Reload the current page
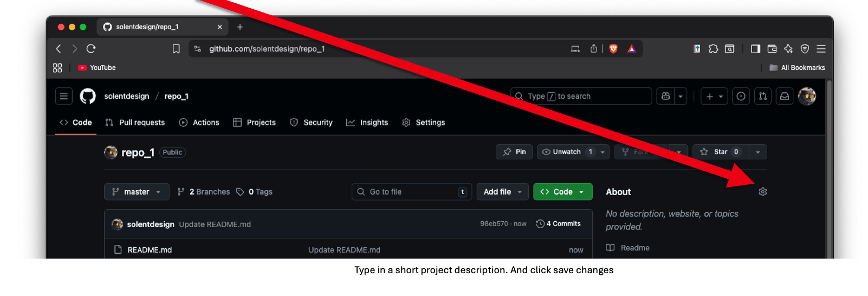 pyautogui.click(x=91, y=49)
